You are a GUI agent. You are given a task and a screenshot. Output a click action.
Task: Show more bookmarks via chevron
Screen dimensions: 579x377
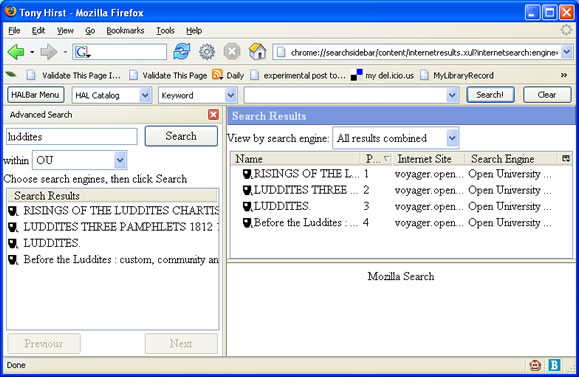(x=563, y=75)
